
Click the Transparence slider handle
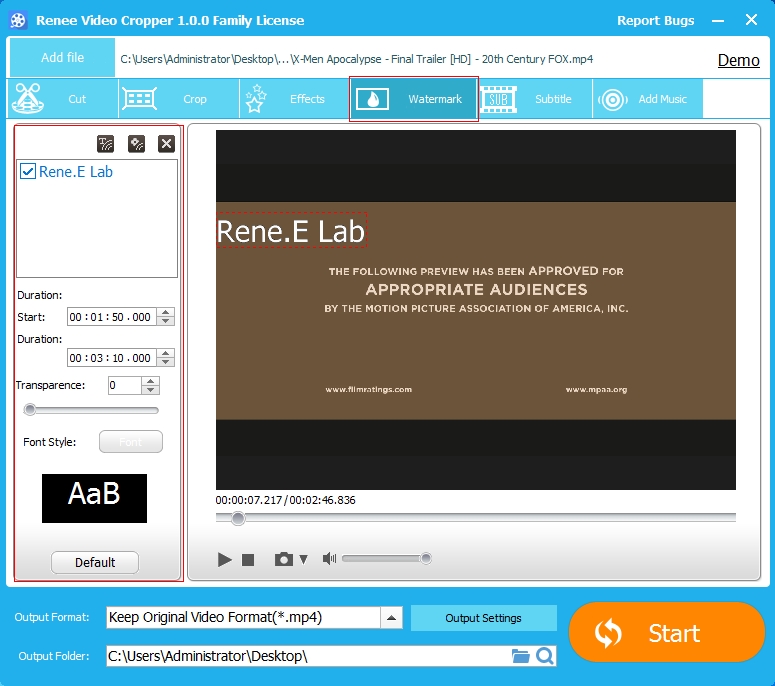click(30, 409)
